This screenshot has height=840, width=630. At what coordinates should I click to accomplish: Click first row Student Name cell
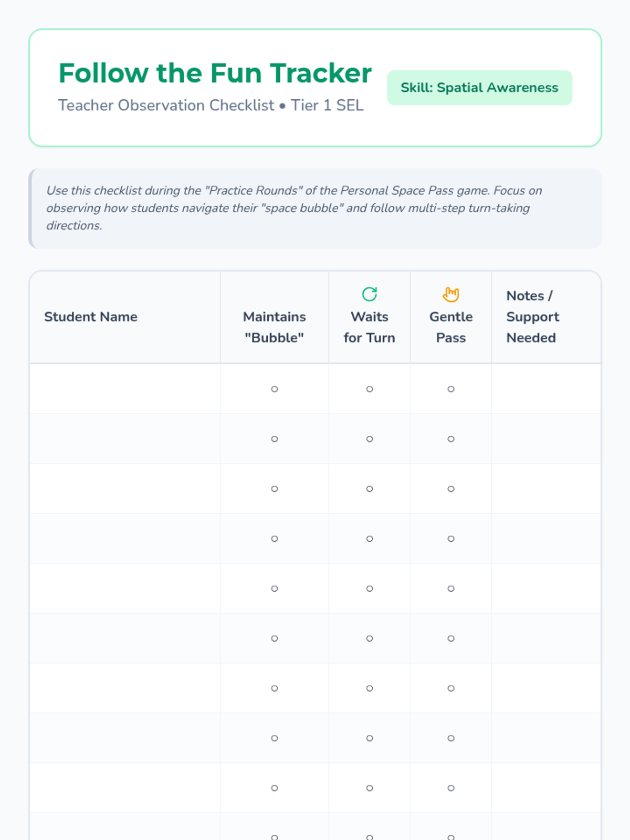(x=125, y=389)
